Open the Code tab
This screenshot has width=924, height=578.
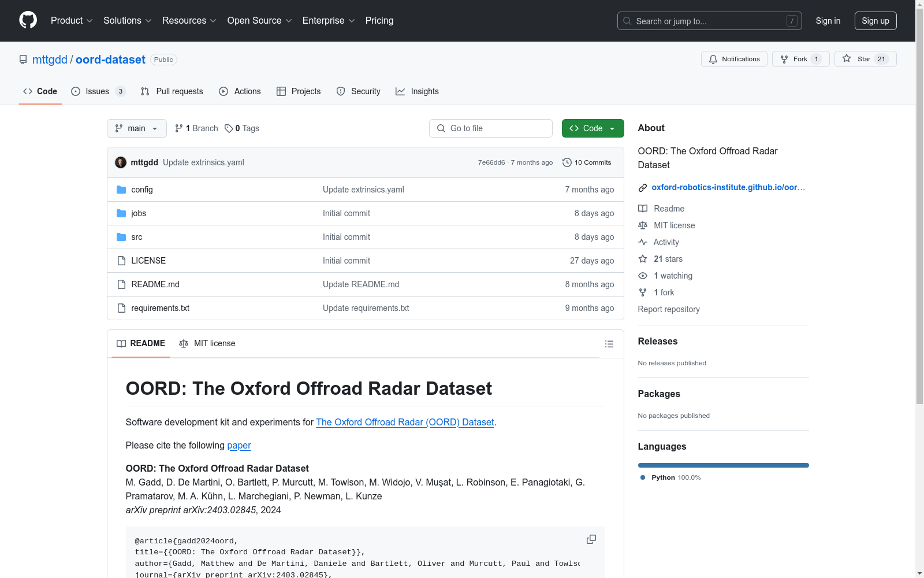coord(40,91)
